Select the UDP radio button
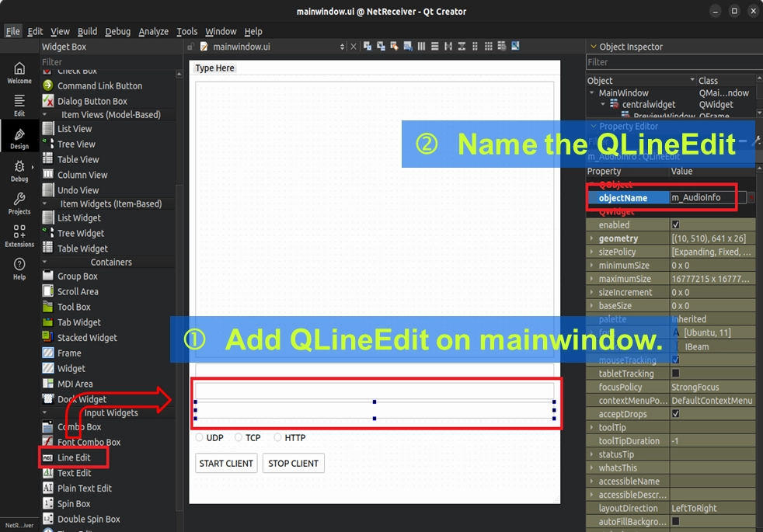The height and width of the screenshot is (532, 763). 209,438
